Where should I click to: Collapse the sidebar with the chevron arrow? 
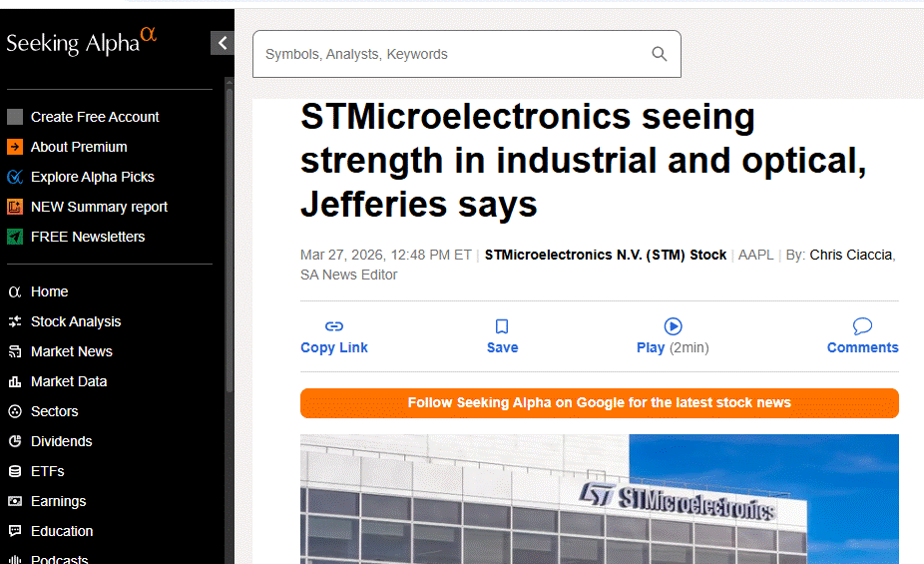click(x=222, y=43)
